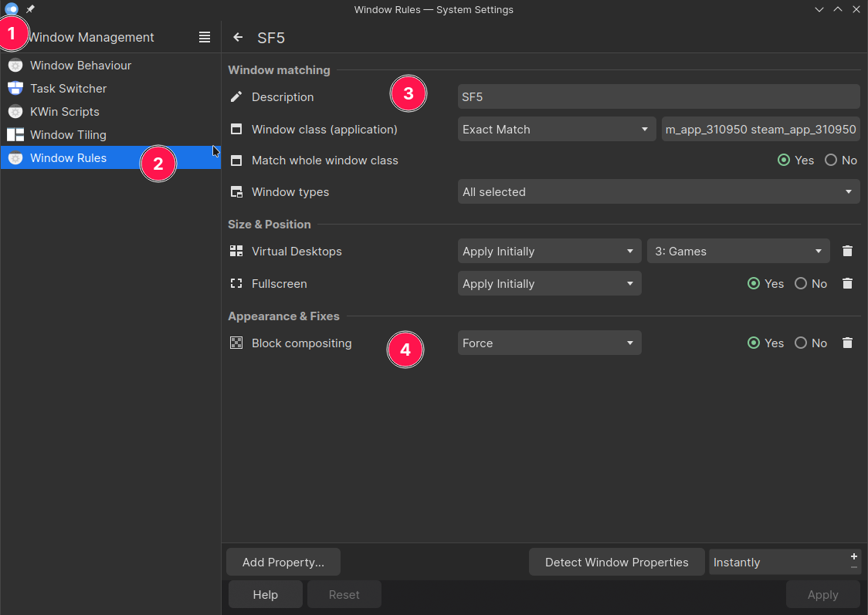Click the Window class (application) icon

tap(236, 129)
